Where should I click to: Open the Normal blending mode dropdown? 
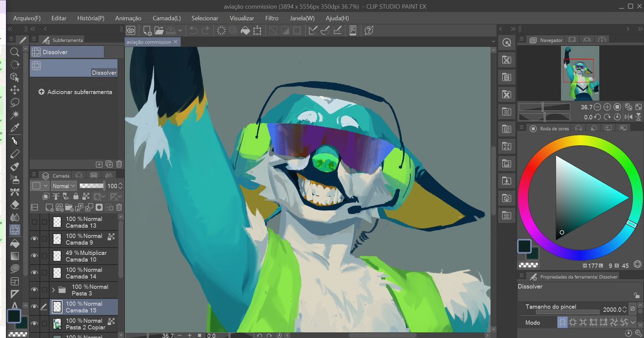coord(64,186)
